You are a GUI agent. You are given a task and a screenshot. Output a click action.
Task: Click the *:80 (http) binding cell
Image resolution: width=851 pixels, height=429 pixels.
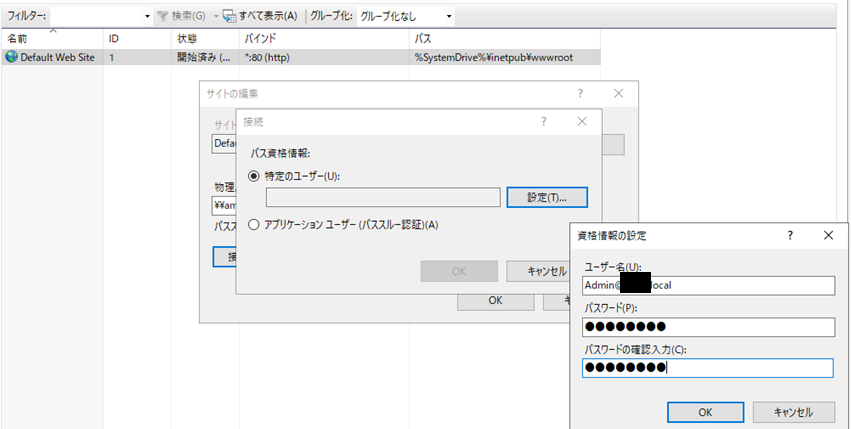point(267,57)
